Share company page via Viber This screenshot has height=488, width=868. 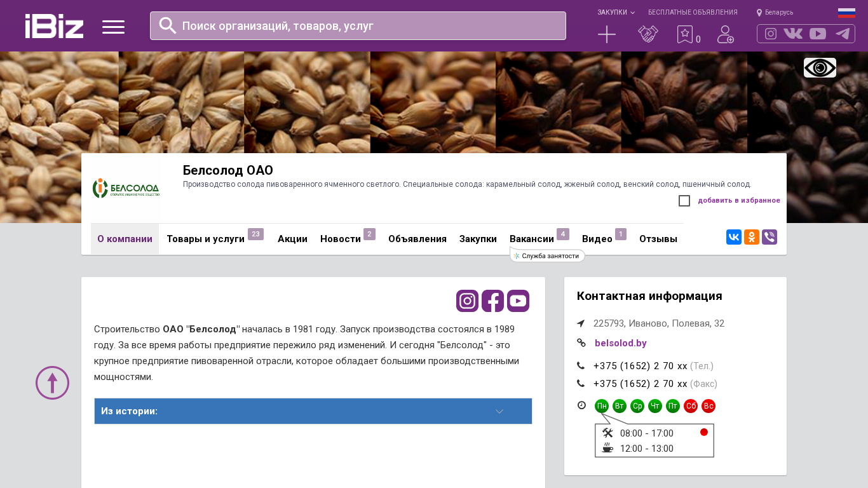[770, 237]
